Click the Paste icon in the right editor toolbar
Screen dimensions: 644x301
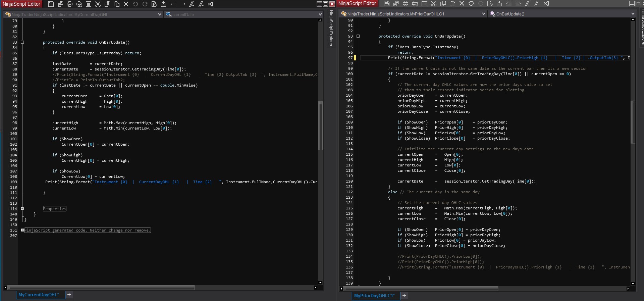[452, 3]
